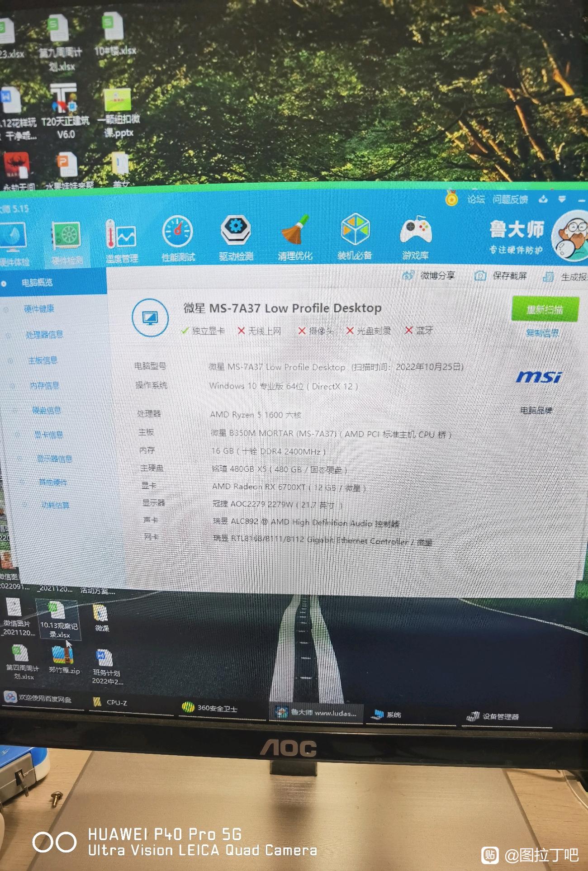
Task: Open 温度管理 thermometer icon
Action: [121, 241]
